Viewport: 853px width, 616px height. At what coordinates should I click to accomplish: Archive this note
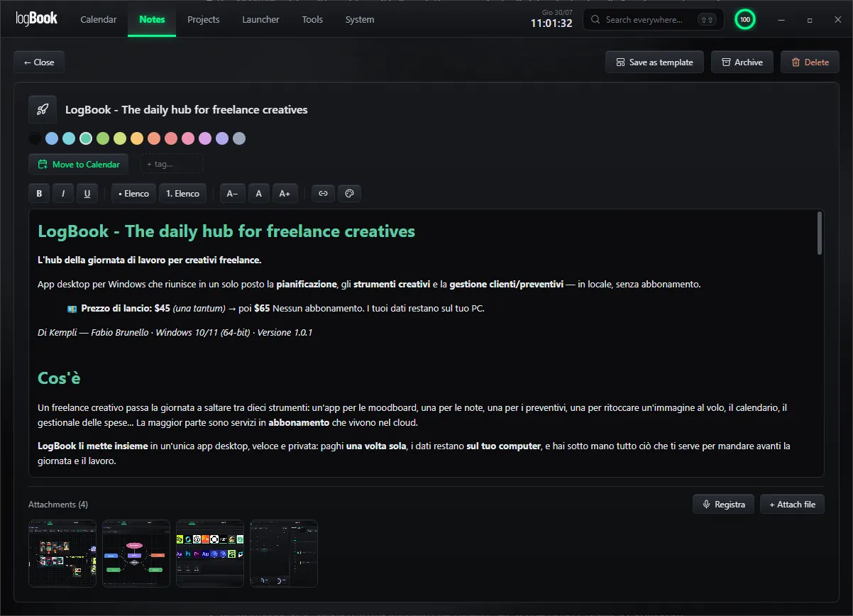[742, 62]
